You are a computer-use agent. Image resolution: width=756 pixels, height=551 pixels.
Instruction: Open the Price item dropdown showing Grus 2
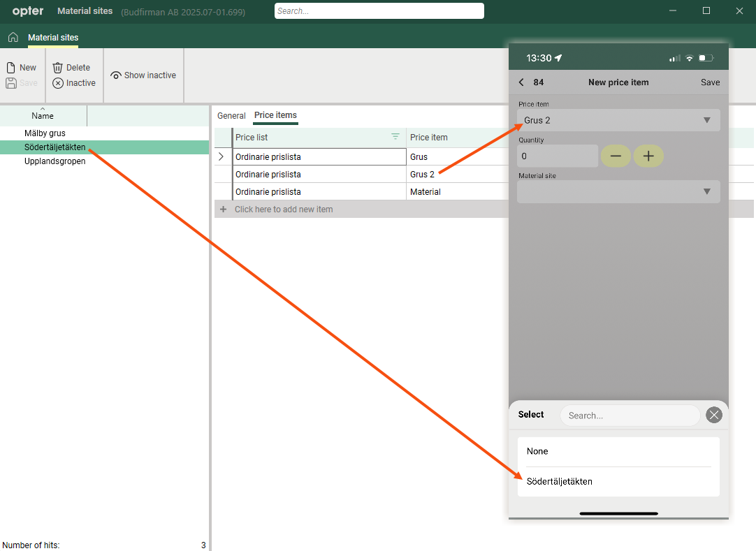(618, 120)
